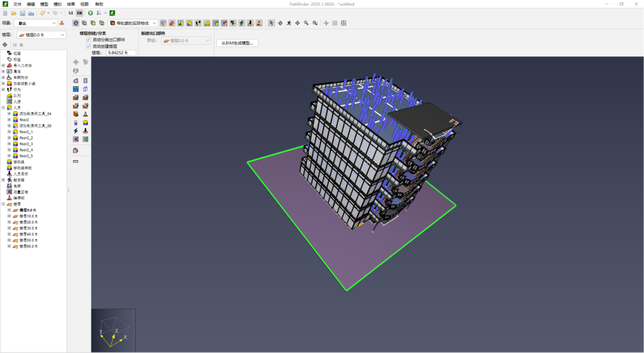Click the 楼高 height input field

pyautogui.click(x=119, y=53)
